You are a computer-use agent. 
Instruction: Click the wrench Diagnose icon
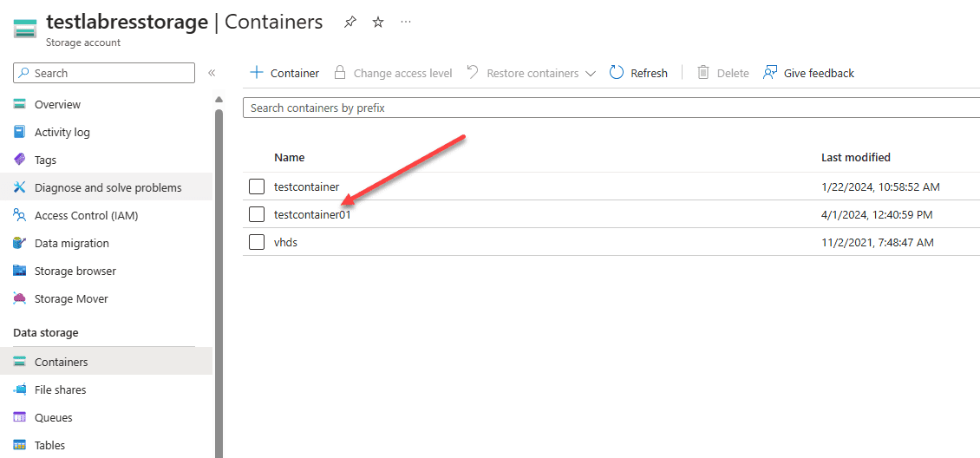pyautogui.click(x=19, y=186)
